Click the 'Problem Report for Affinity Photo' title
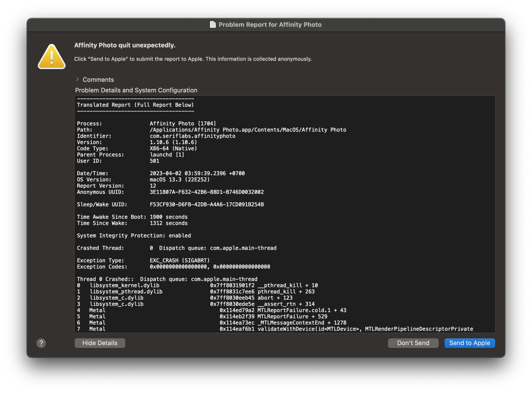Image resolution: width=532 pixels, height=393 pixels. (270, 24)
